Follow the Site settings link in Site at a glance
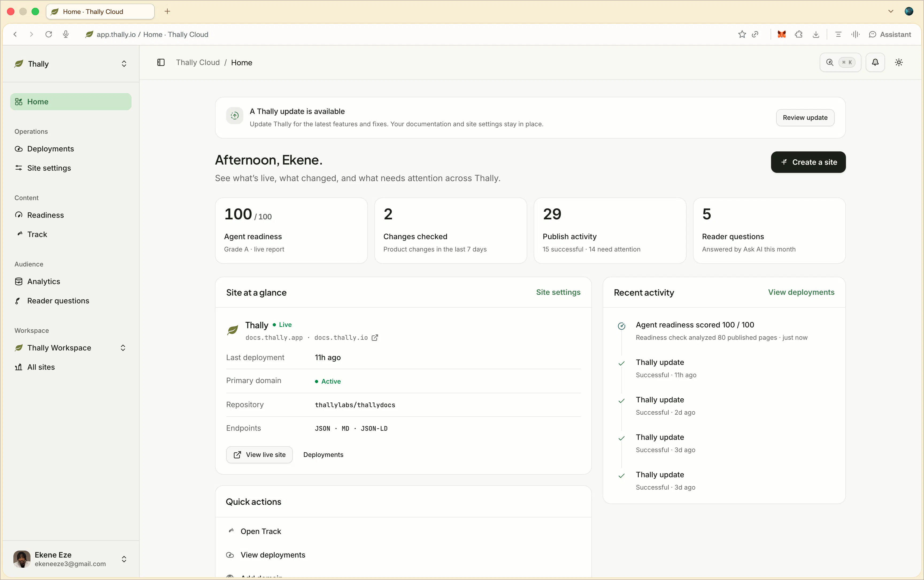 tap(558, 292)
